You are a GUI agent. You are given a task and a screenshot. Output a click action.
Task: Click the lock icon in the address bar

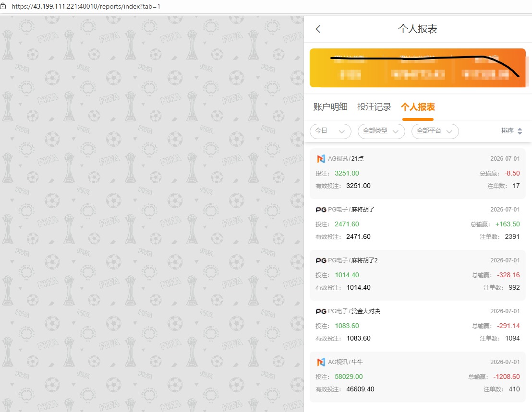coord(3,6)
